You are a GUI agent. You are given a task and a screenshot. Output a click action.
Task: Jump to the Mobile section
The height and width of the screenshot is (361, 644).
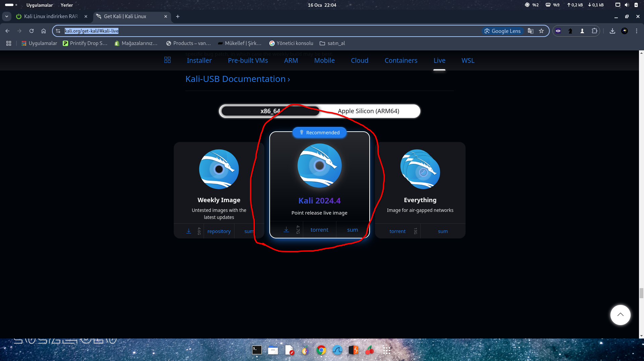point(324,60)
